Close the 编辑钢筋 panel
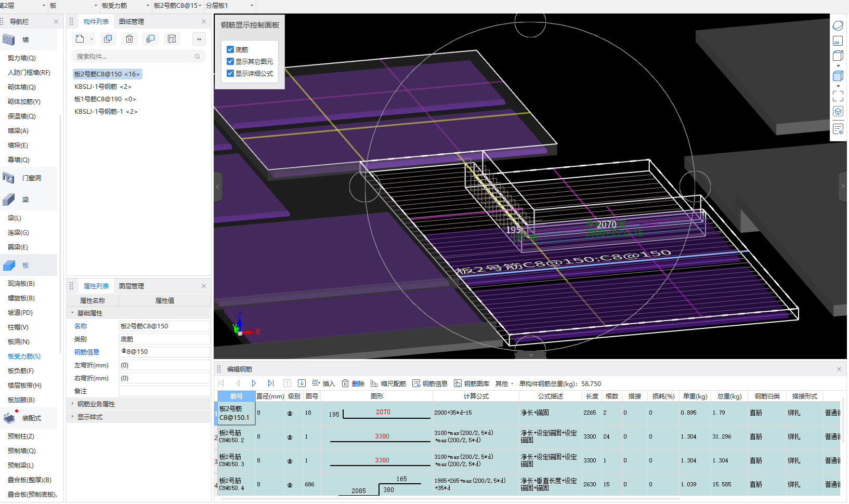The height and width of the screenshot is (504, 849). 839,369
